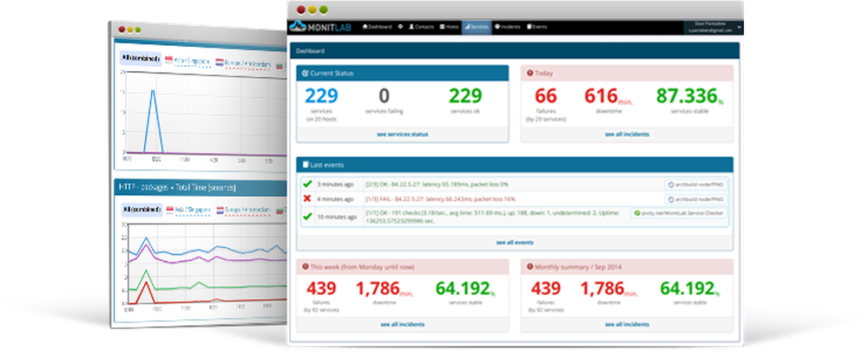Click the Monthly summary panel header icon
This screenshot has height=352, width=868.
(x=529, y=267)
